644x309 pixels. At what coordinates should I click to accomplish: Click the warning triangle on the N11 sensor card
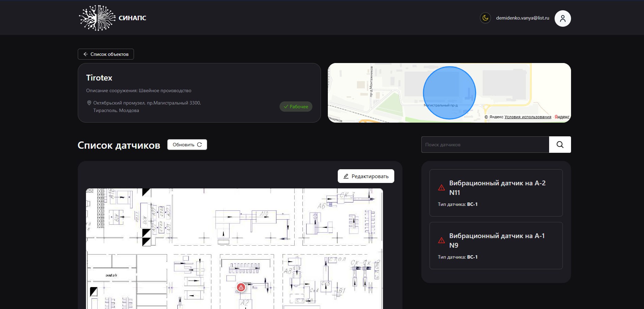(442, 188)
